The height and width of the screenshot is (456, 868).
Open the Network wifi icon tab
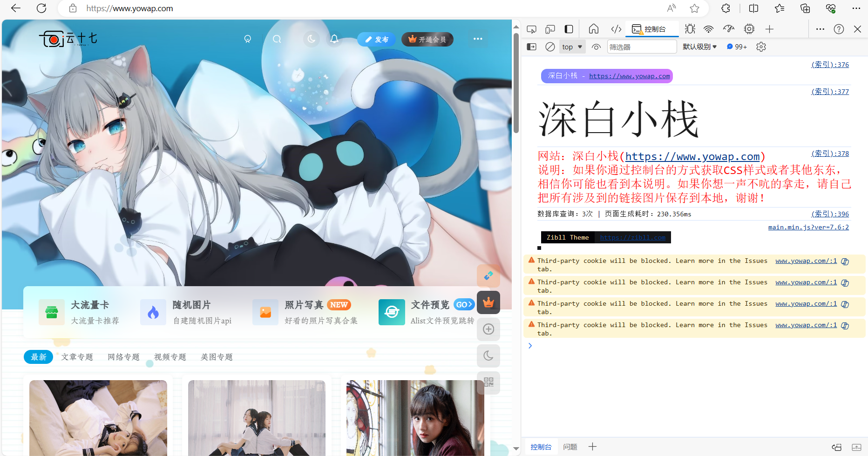(x=708, y=29)
